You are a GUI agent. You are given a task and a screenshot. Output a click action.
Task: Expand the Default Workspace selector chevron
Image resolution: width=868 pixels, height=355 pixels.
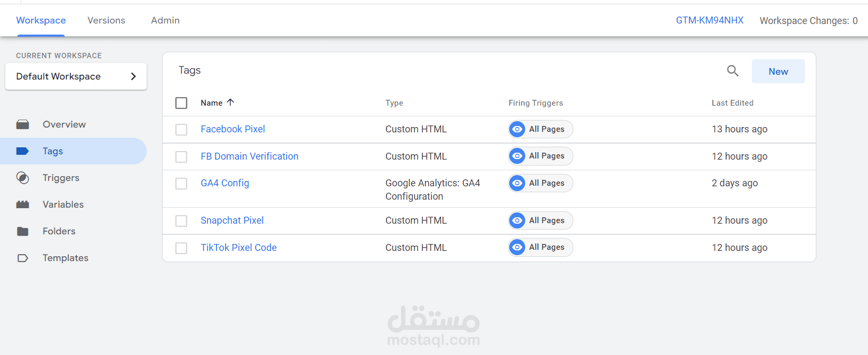[133, 76]
